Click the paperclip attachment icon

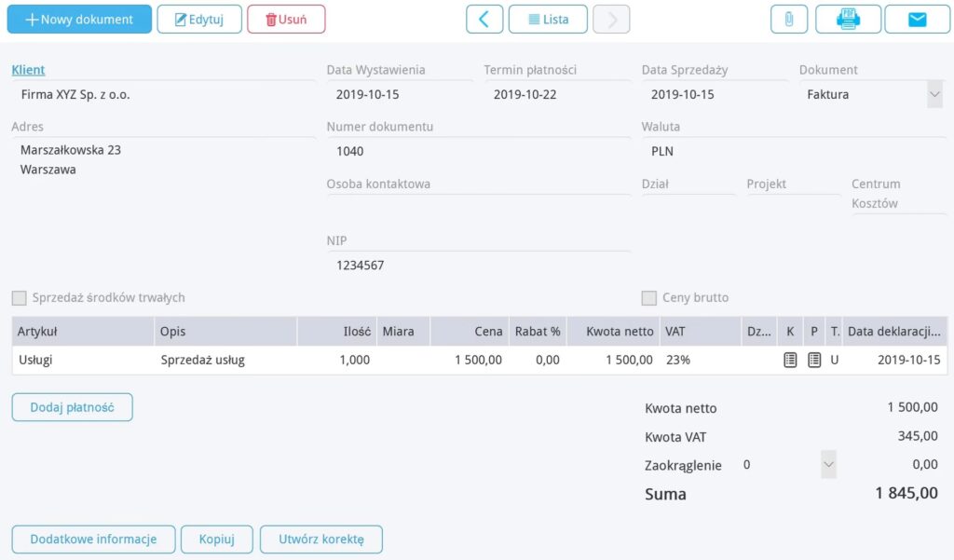coord(788,19)
